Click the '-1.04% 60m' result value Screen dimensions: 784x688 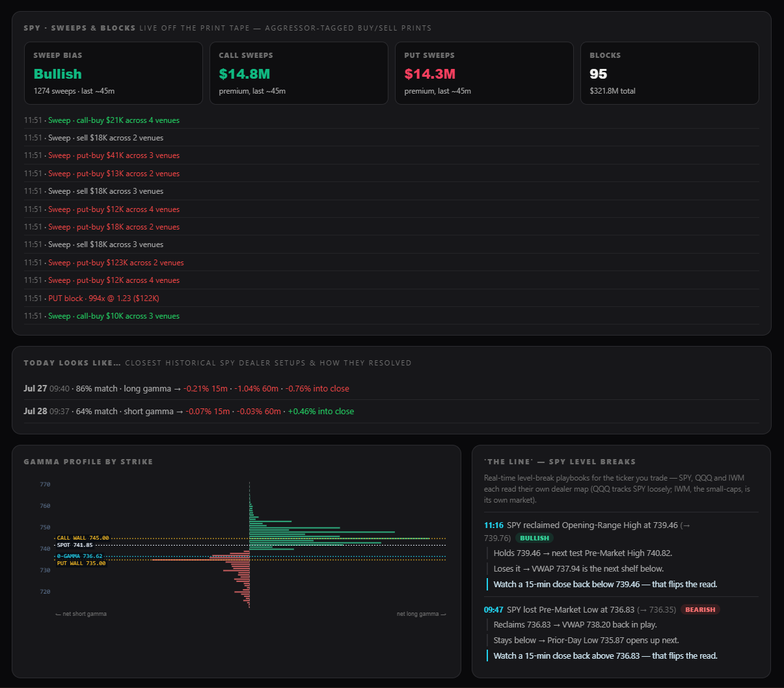point(258,389)
